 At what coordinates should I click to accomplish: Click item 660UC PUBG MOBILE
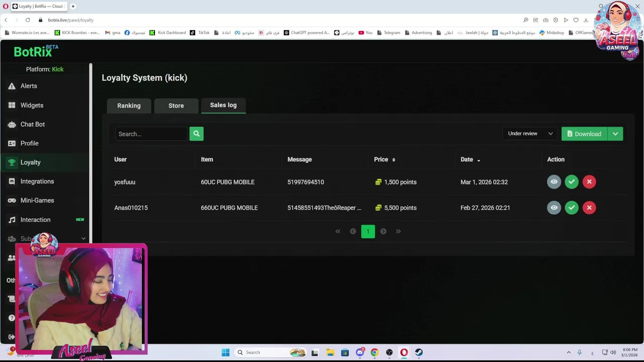pyautogui.click(x=229, y=208)
